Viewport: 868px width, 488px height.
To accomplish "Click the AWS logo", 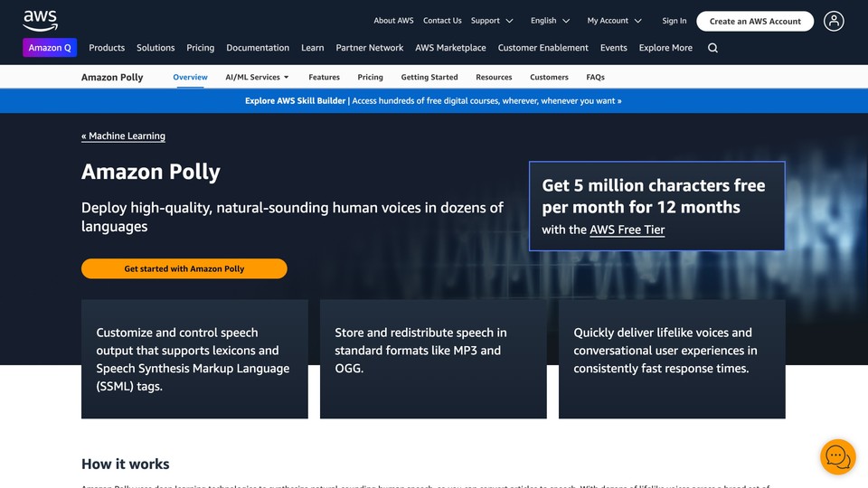I will click(x=40, y=21).
